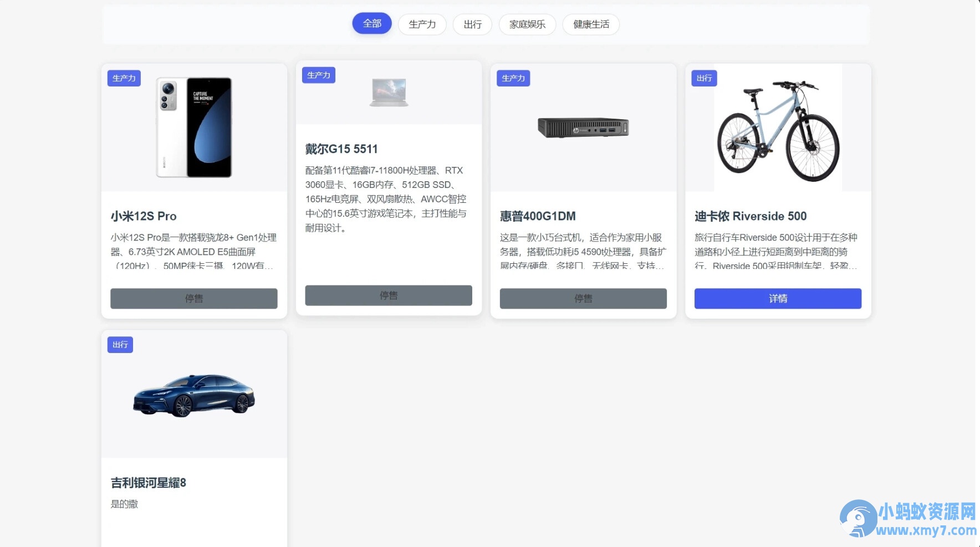Click the 戴尔G15 laptop image
Screen dimensions: 980x547
(389, 92)
